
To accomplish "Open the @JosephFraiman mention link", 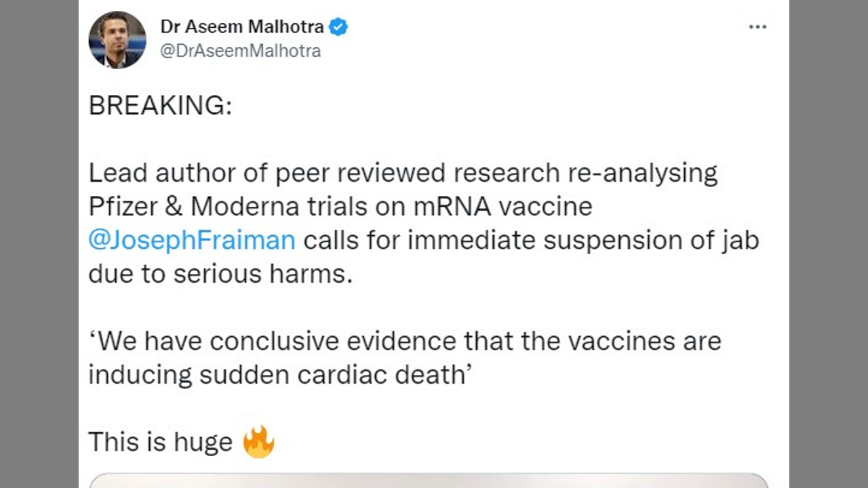I will tap(192, 240).
